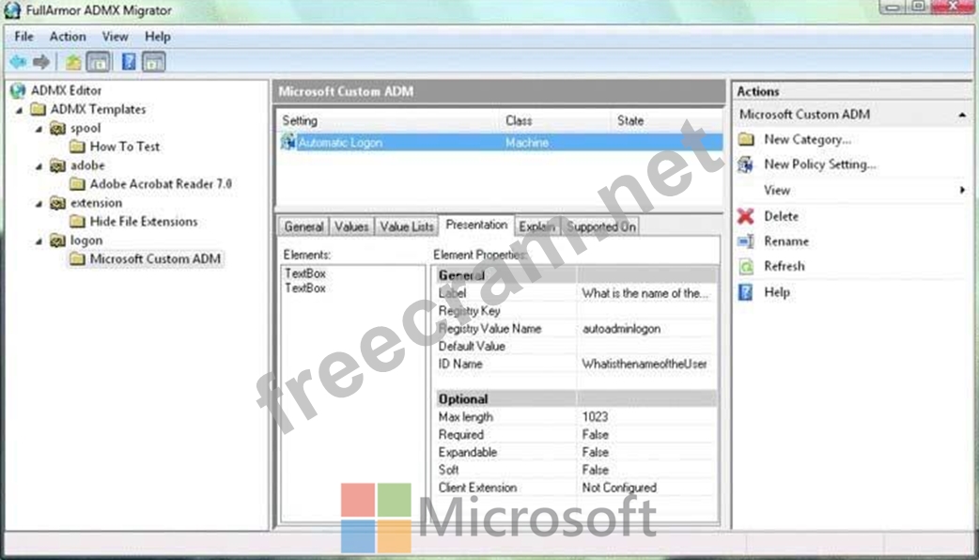This screenshot has width=979, height=560.
Task: Switch to the Supported On tab
Action: pyautogui.click(x=600, y=226)
